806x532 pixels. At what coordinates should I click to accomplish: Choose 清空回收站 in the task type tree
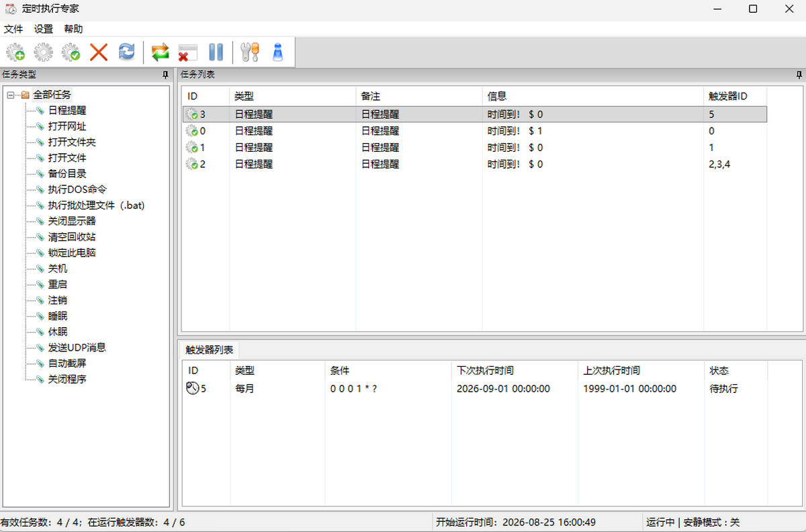click(72, 237)
